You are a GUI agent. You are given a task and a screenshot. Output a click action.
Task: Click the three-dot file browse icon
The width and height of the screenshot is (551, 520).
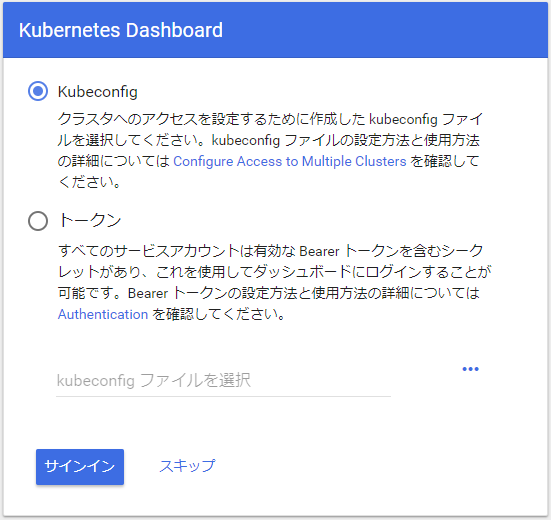tap(470, 369)
